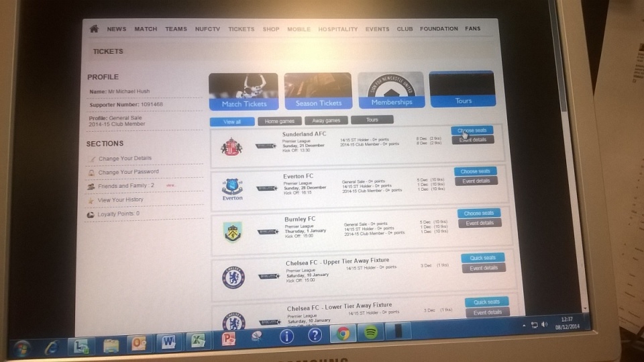Viewport: 644px width, 362px height.
Task: Select the Match Tickets tile
Action: click(x=244, y=91)
